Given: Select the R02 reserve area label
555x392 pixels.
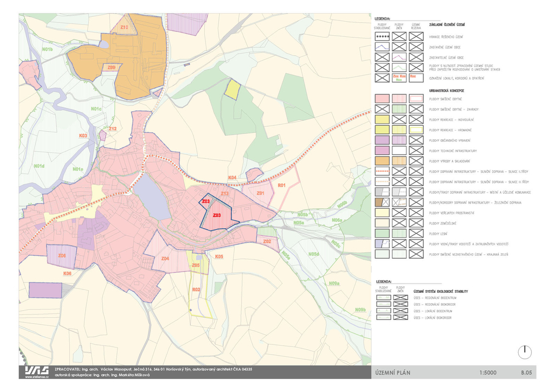Looking at the screenshot, I should click(x=196, y=290).
